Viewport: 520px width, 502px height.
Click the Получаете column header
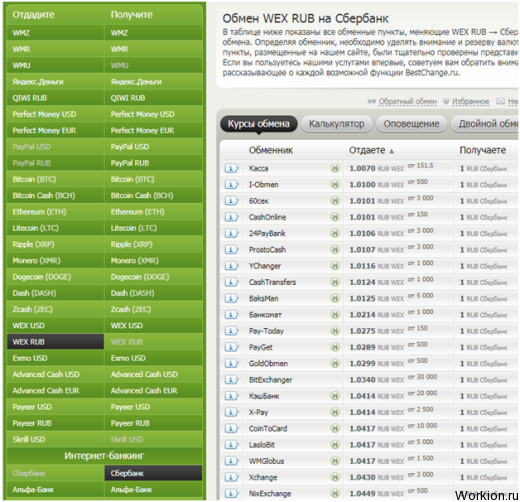[x=482, y=150]
